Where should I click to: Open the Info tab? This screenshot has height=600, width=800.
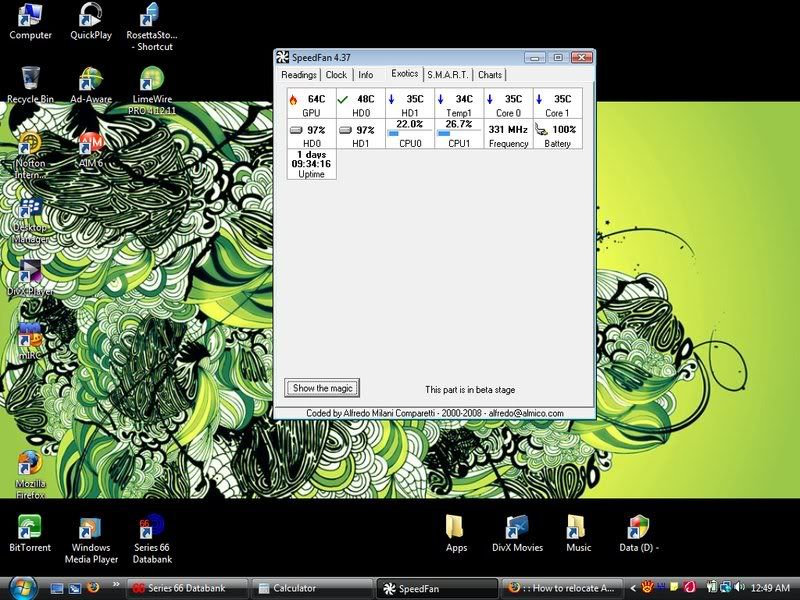click(366, 75)
